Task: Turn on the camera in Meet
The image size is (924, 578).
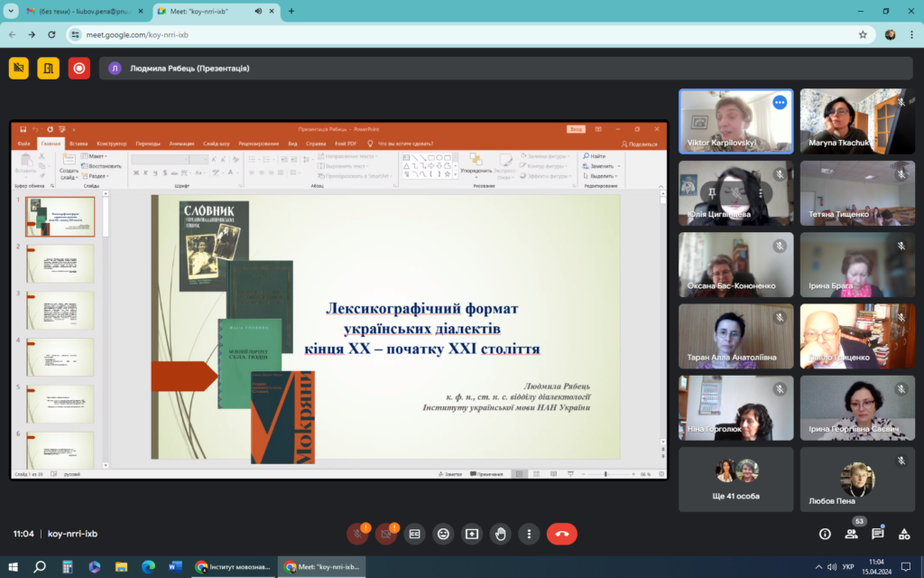Action: click(x=386, y=534)
